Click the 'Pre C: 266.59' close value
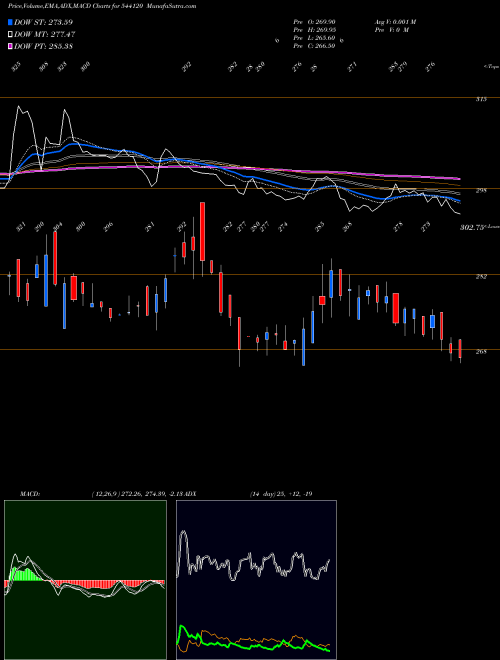Viewport: 500px width, 660px height. click(x=314, y=46)
